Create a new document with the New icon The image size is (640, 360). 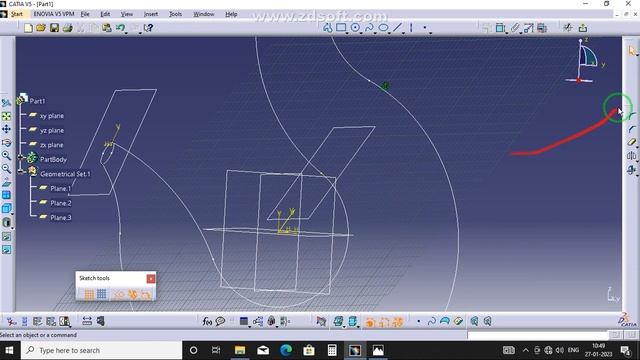point(28,28)
